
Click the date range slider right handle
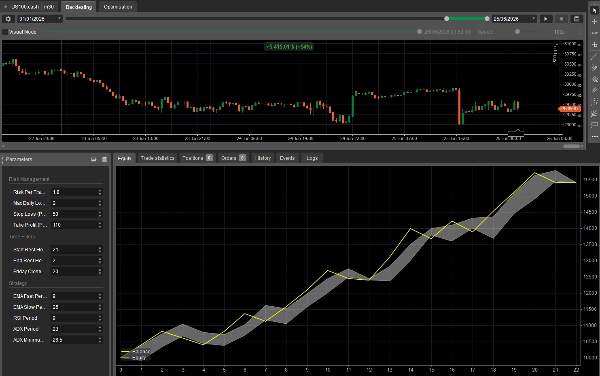pyautogui.click(x=487, y=18)
